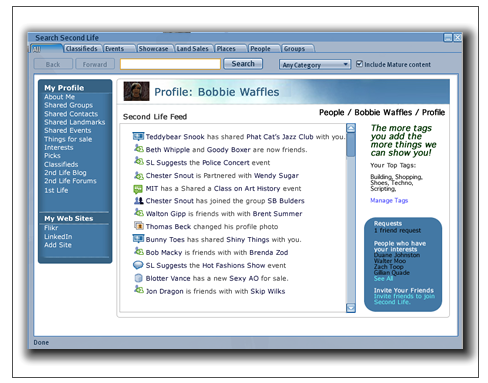488x383 pixels.
Task: Open 1st Life link in the sidebar
Action: (x=56, y=190)
